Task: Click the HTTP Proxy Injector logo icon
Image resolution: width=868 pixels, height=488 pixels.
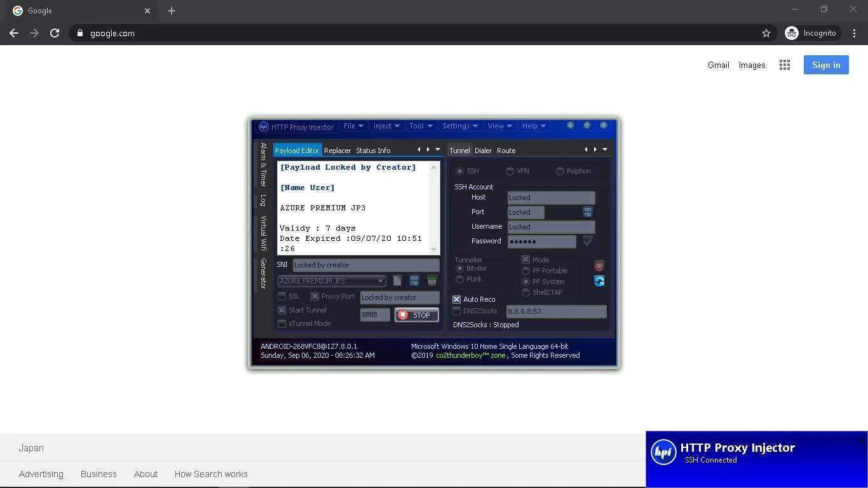Action: [x=264, y=126]
